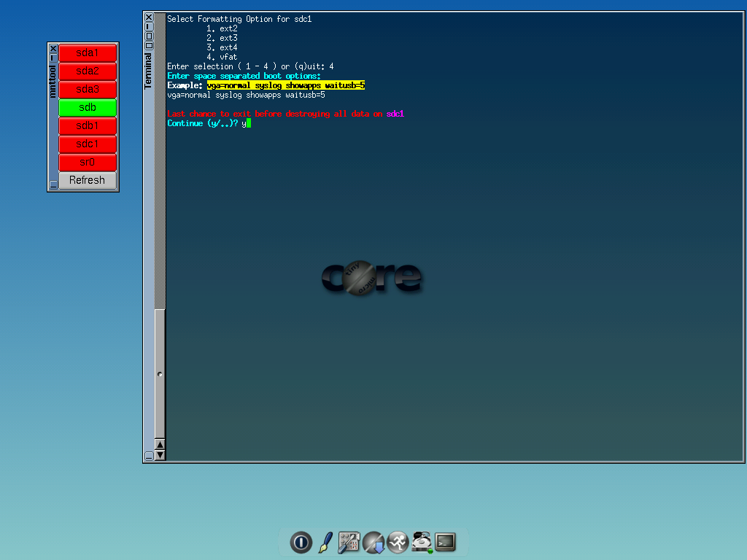Image resolution: width=747 pixels, height=560 pixels.
Task: Open Mount Tool hard-disk icon in dock
Action: pyautogui.click(x=422, y=542)
